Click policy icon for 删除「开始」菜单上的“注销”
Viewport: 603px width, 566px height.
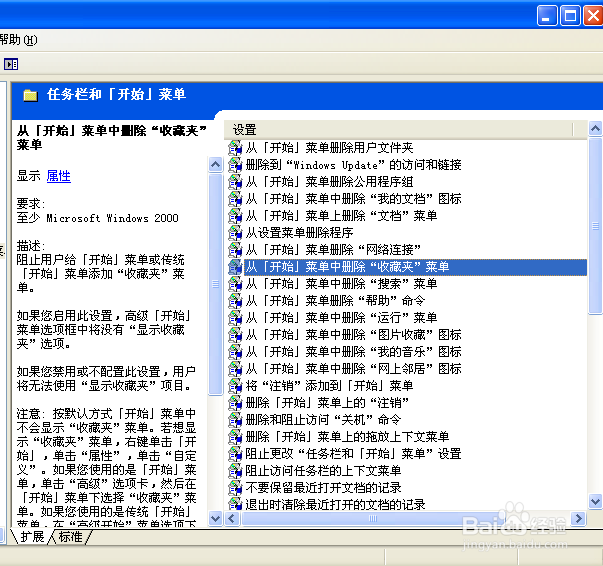click(x=235, y=403)
